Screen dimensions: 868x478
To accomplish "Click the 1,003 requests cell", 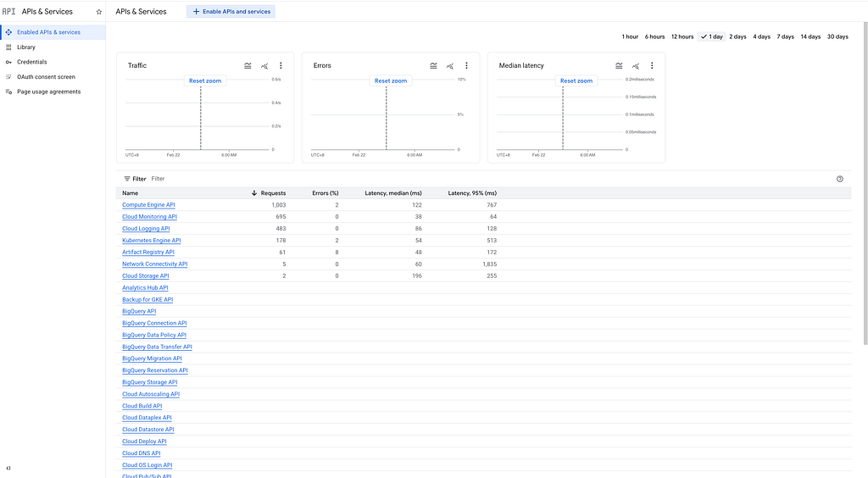I will point(278,205).
